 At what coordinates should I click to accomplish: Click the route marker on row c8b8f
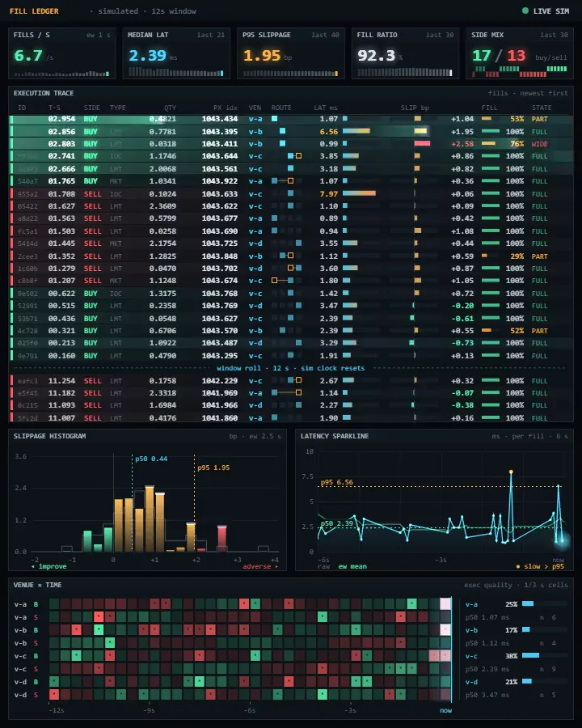click(282, 281)
